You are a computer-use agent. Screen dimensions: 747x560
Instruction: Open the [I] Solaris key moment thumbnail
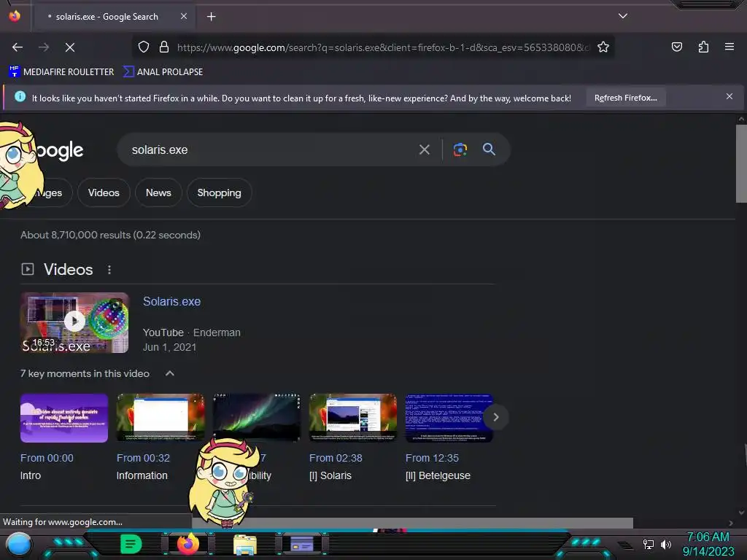[353, 418]
